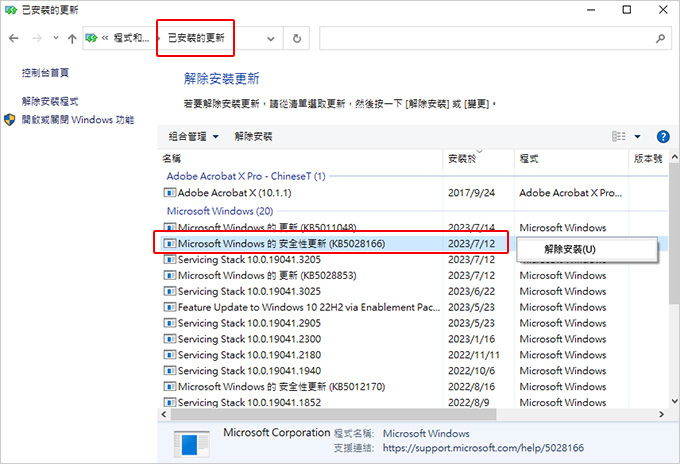The image size is (680, 464).
Task: Go up one level with up arrow
Action: tap(72, 39)
